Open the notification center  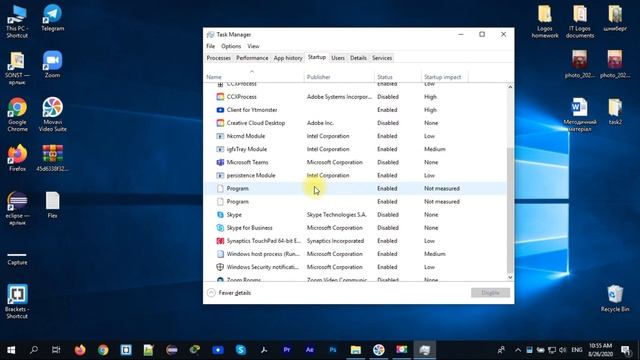pos(625,350)
